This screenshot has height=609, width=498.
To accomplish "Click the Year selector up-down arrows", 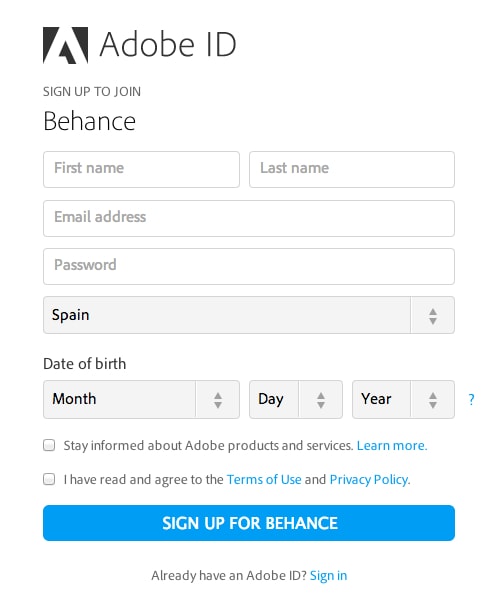I will 433,400.
